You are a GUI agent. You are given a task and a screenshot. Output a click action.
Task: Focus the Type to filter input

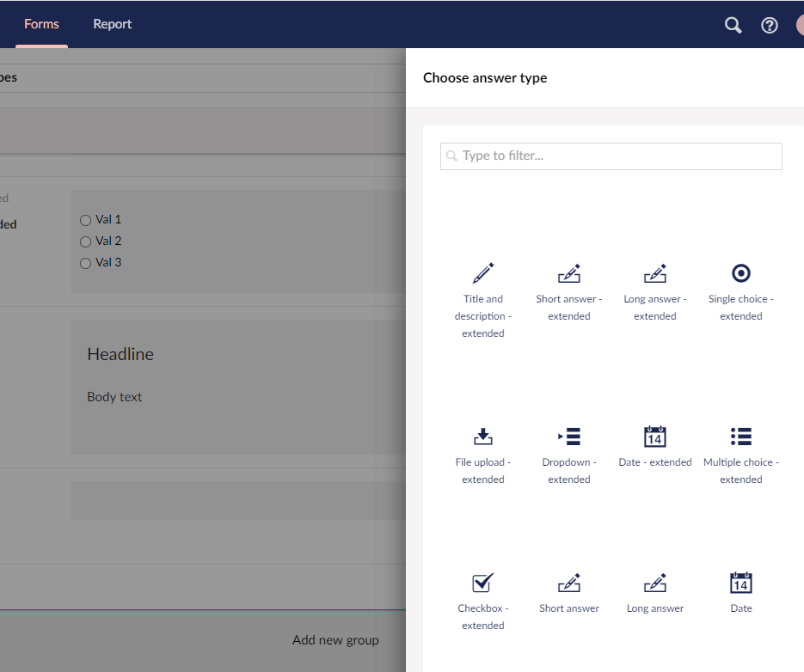tap(611, 156)
